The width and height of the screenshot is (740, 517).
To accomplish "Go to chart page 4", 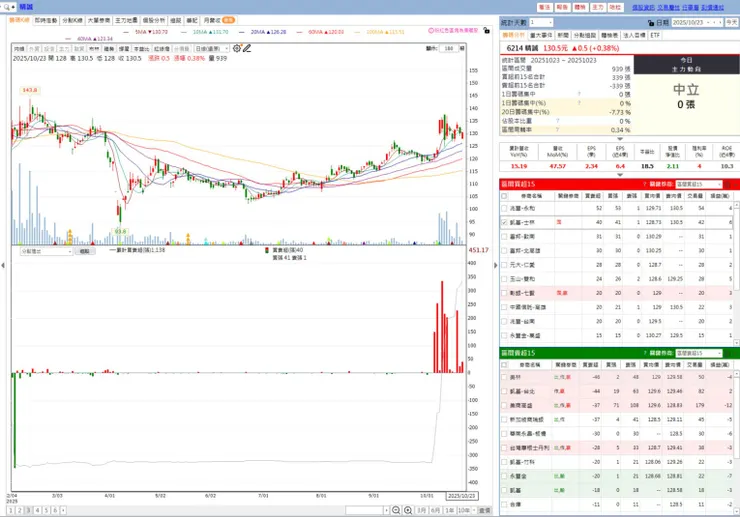I will click(x=37, y=510).
